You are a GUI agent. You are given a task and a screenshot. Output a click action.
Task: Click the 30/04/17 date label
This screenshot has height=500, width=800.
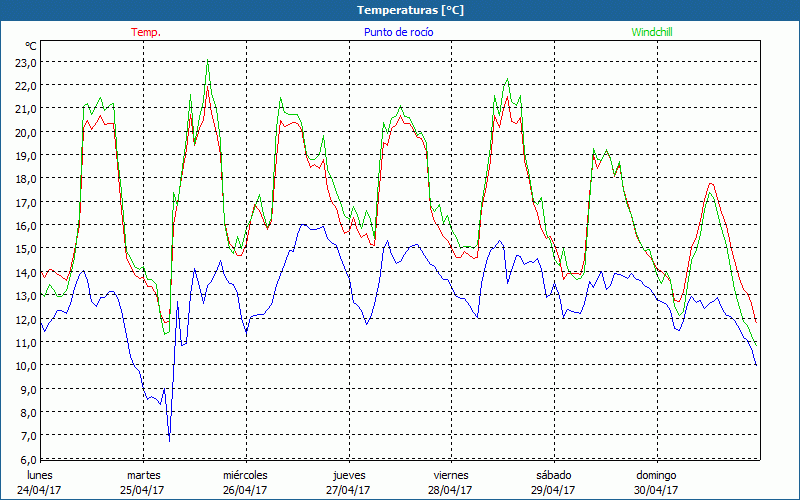(656, 490)
